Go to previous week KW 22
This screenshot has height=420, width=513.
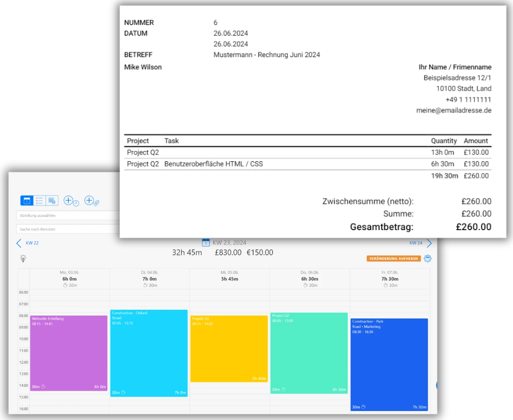coord(28,243)
